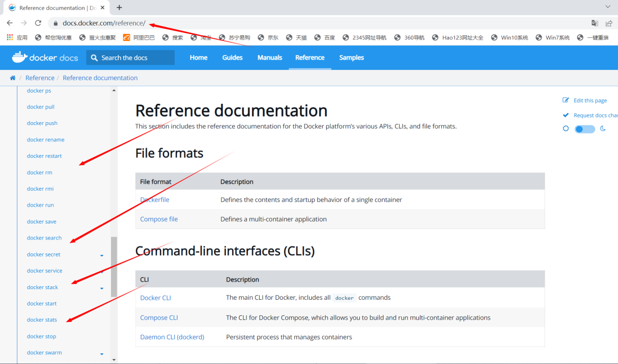Select docker run in the sidebar
Image resolution: width=618 pixels, height=364 pixels.
pyautogui.click(x=41, y=205)
